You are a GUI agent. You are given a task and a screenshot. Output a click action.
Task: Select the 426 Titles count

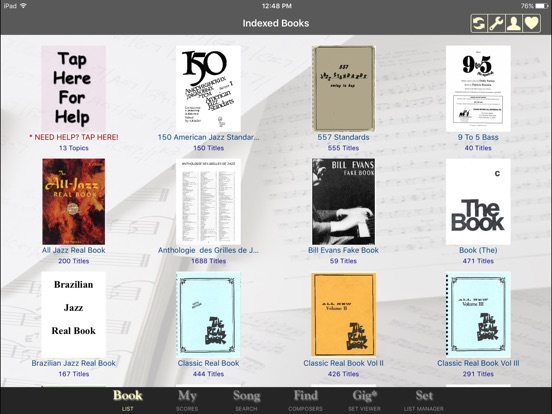343,374
